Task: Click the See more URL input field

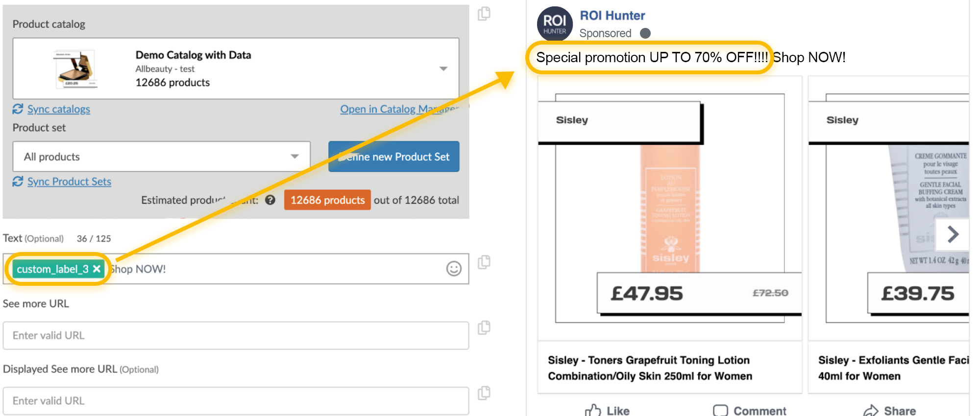Action: click(x=236, y=335)
